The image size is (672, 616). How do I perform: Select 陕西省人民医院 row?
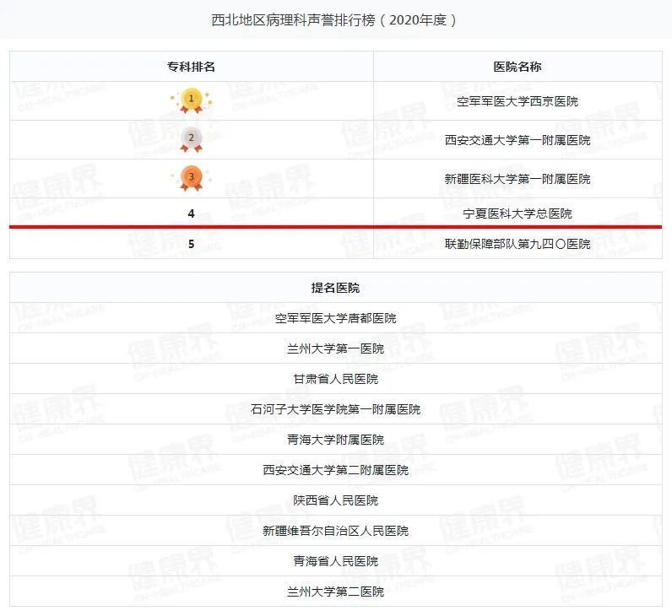tap(335, 500)
